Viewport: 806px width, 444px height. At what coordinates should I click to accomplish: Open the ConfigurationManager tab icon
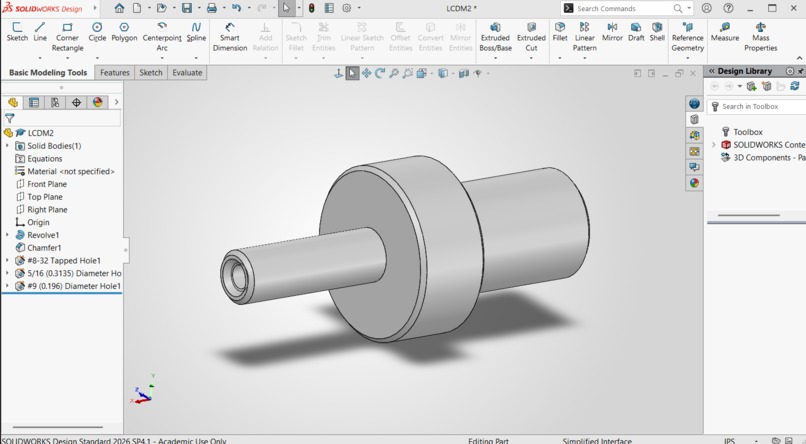(55, 102)
